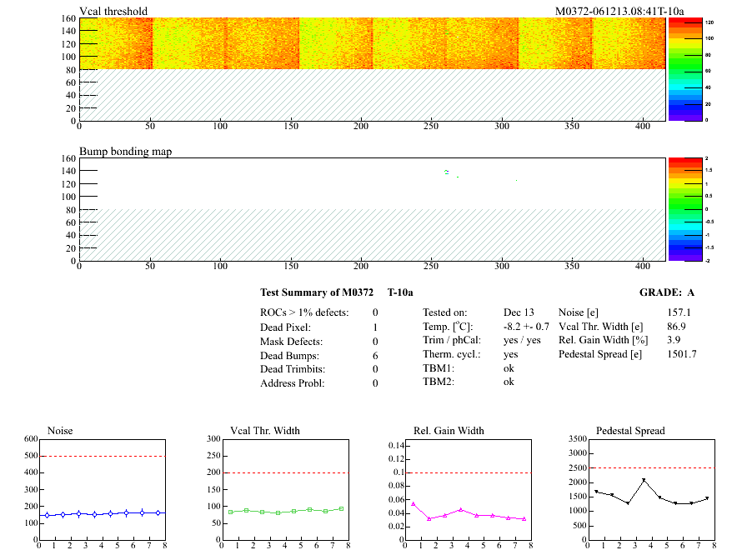Click the "yes" value beside Therm. cycl.

pos(511,355)
